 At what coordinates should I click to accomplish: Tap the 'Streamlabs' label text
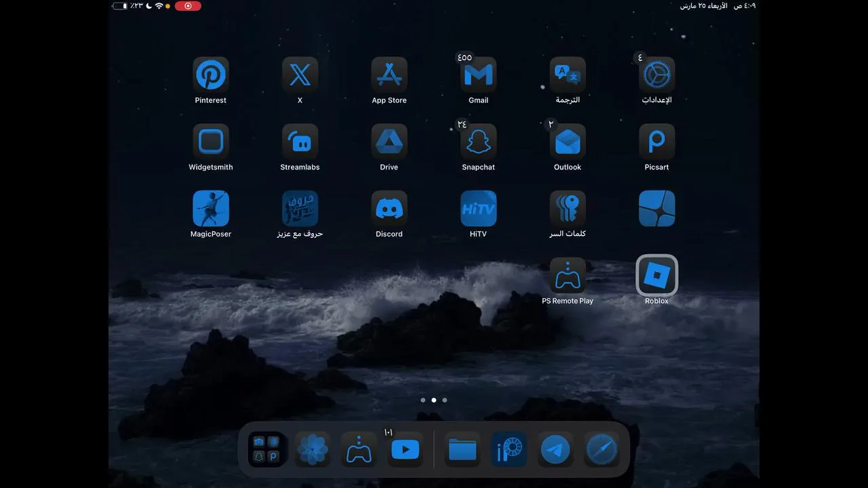coord(300,167)
